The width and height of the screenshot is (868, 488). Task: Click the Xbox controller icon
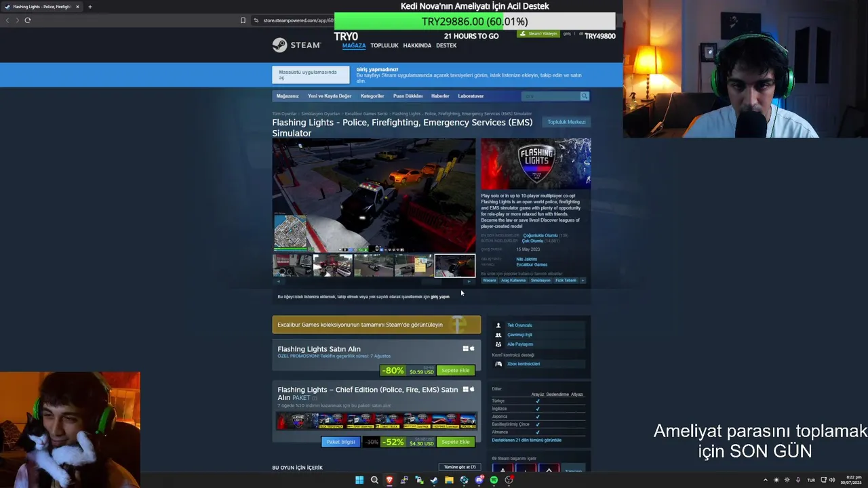pyautogui.click(x=498, y=364)
